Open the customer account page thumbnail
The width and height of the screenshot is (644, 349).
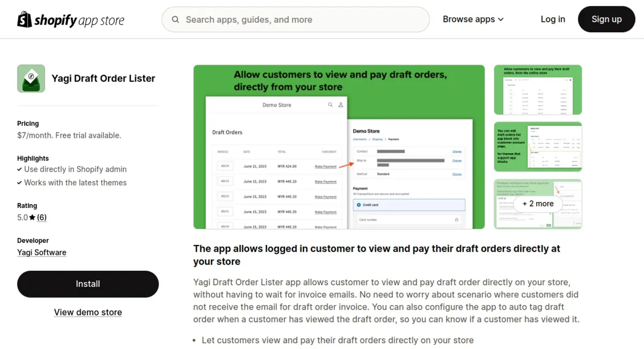pyautogui.click(x=538, y=147)
